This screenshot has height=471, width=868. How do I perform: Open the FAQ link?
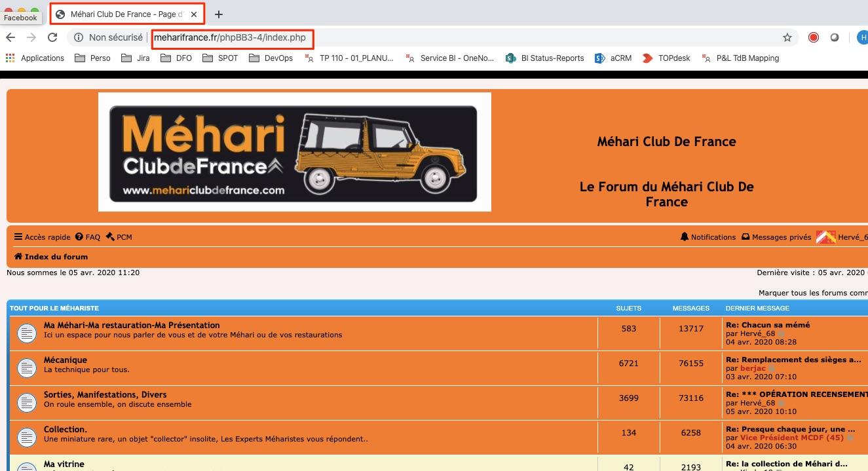click(88, 237)
